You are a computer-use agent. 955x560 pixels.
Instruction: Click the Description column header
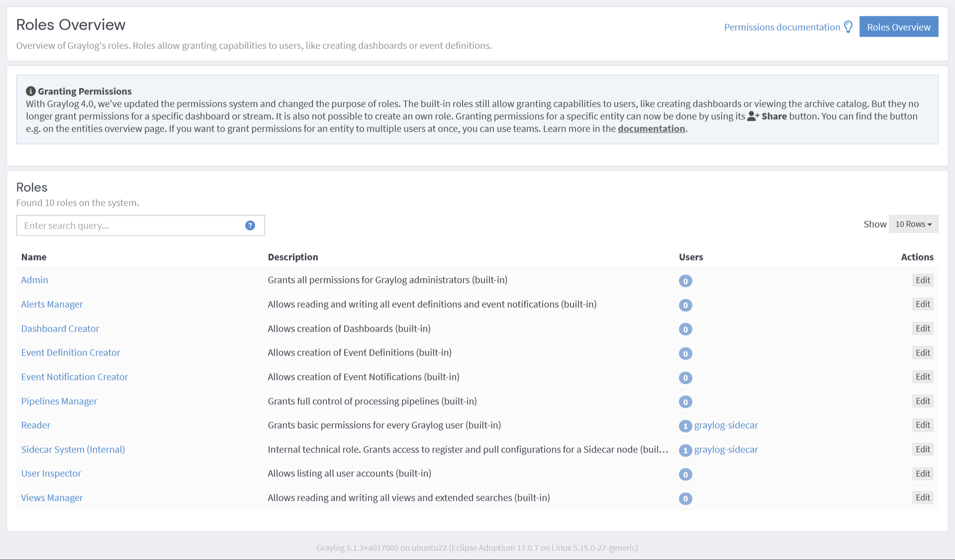[x=293, y=257]
